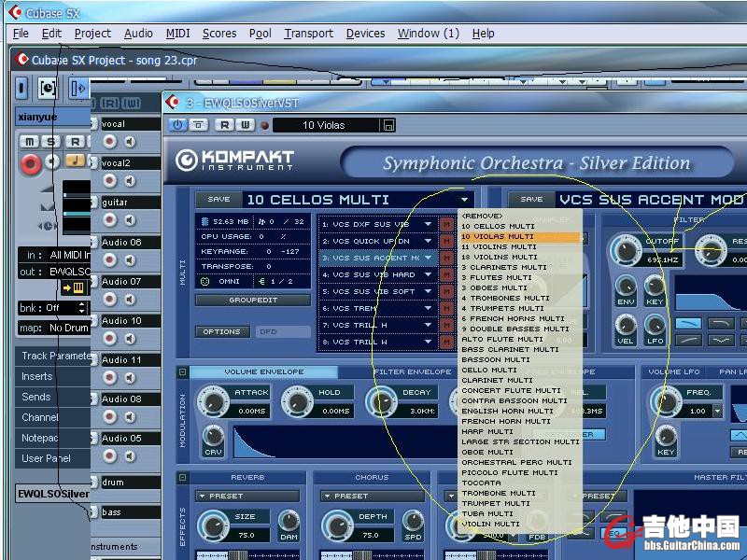Viewport: 747px width, 560px height.
Task: Click the Attack knob in Volume Envelope
Action: (214, 402)
